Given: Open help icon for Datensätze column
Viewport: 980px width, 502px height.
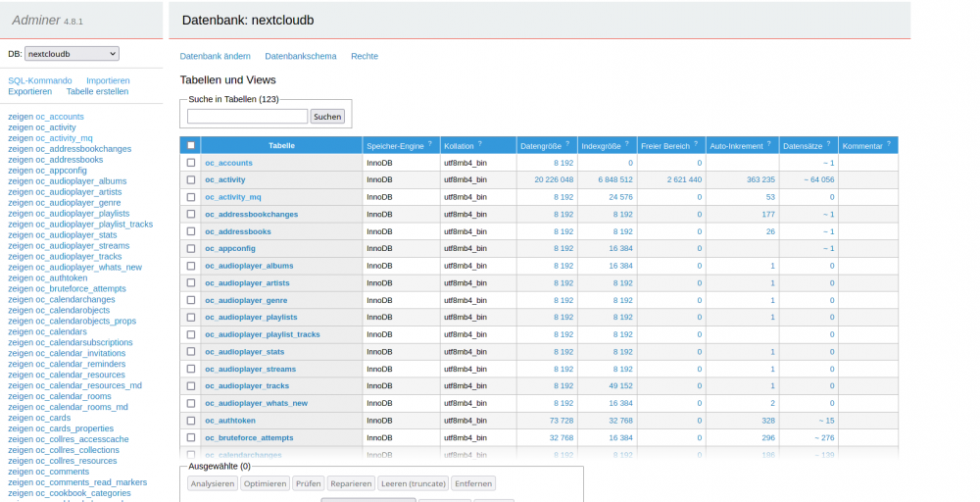Looking at the screenshot, I should pyautogui.click(x=829, y=144).
